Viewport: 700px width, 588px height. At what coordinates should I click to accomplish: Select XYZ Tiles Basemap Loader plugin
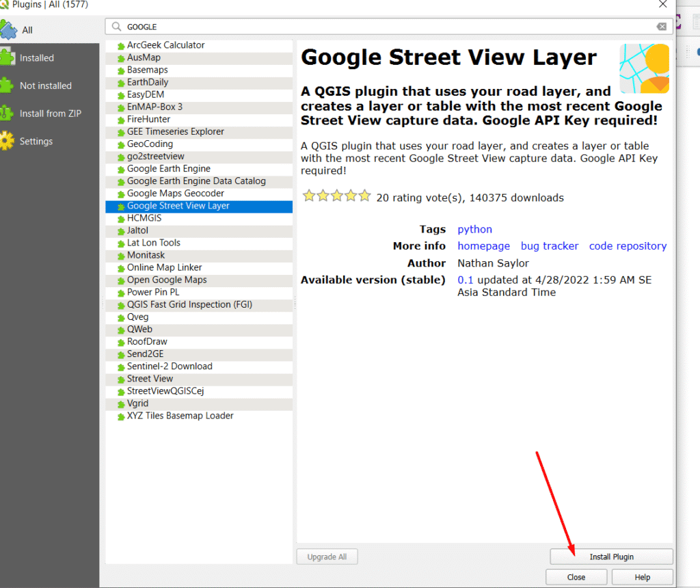point(199,416)
